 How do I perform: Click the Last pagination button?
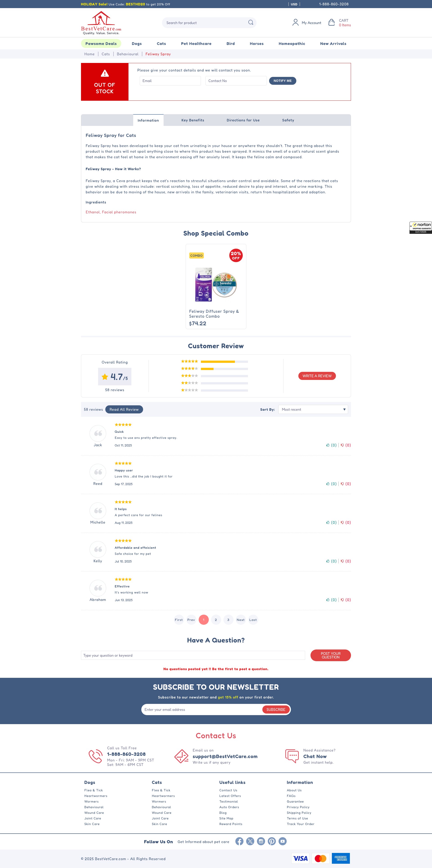tap(253, 620)
